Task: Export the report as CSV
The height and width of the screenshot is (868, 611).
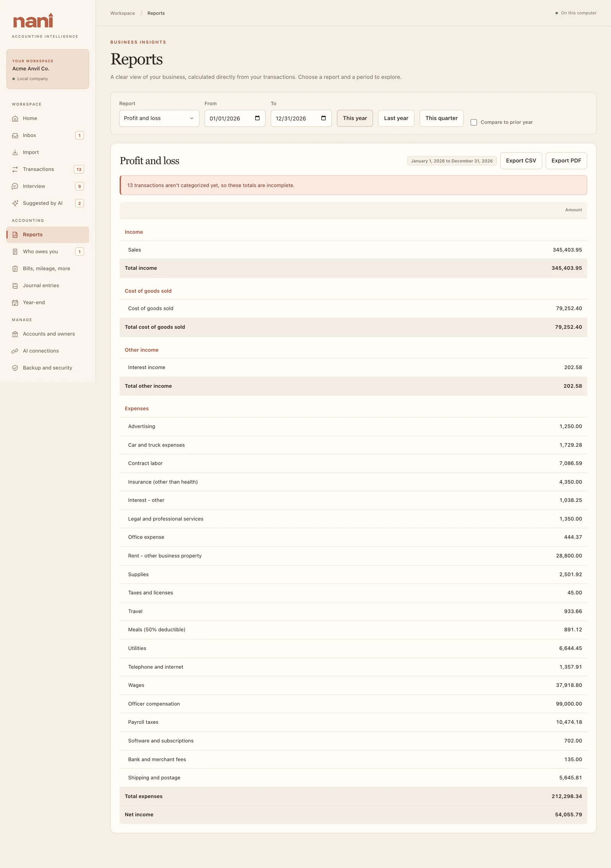Action: click(521, 161)
